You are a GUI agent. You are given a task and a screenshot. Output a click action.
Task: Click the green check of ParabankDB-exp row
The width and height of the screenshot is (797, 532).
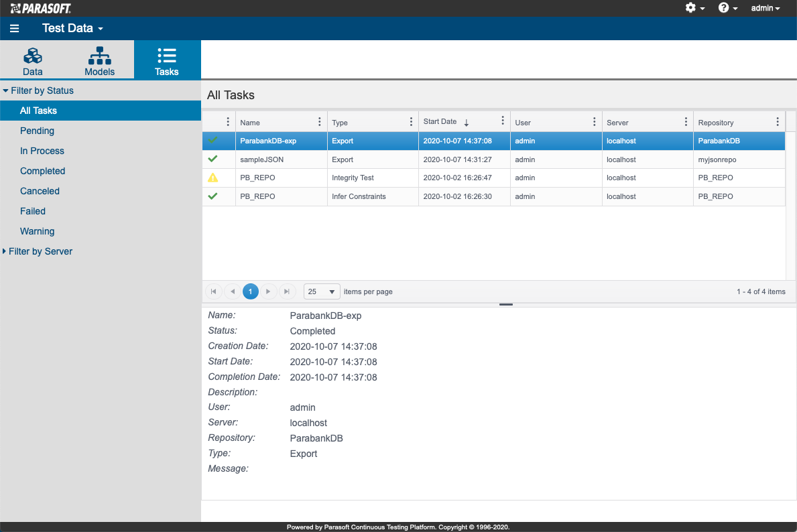213,140
